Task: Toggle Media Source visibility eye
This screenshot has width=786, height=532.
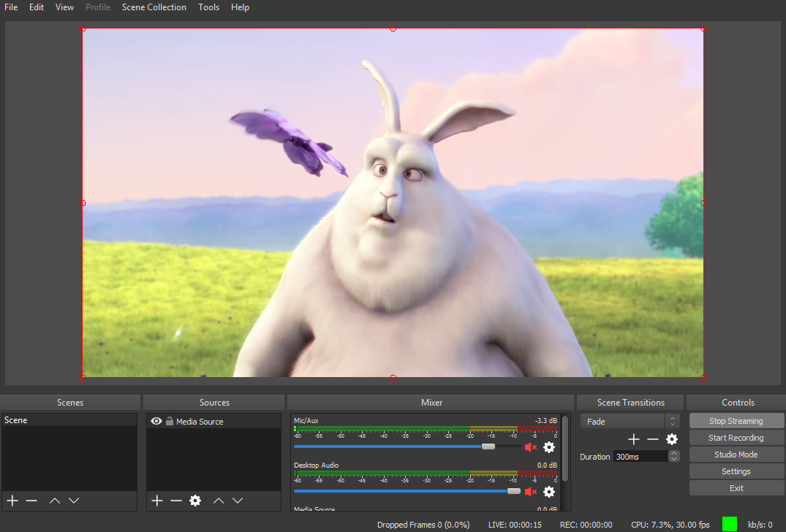Action: pyautogui.click(x=156, y=421)
